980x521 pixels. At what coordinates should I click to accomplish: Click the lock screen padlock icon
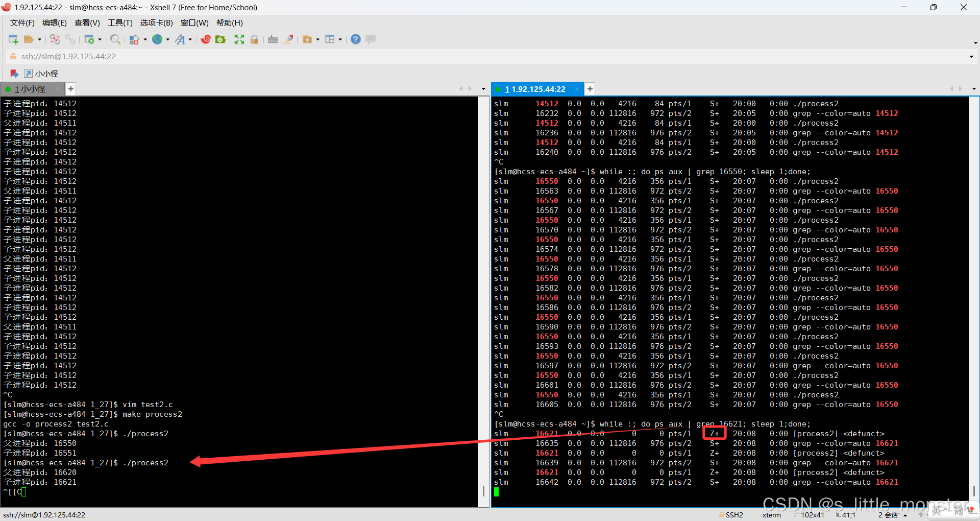coord(254,39)
